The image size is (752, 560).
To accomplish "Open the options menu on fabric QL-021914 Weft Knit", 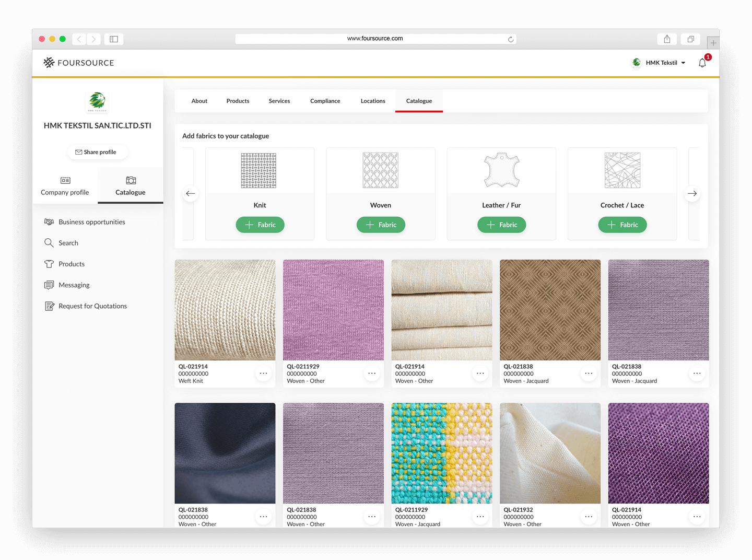I will [x=264, y=373].
